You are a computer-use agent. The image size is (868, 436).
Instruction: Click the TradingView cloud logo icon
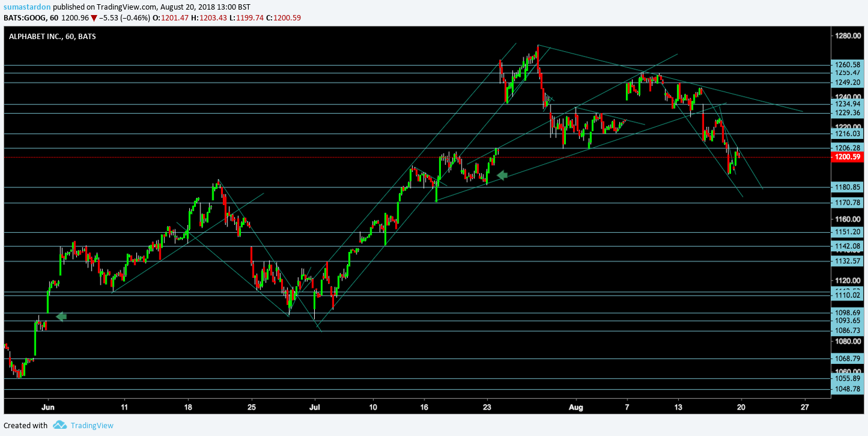point(59,425)
